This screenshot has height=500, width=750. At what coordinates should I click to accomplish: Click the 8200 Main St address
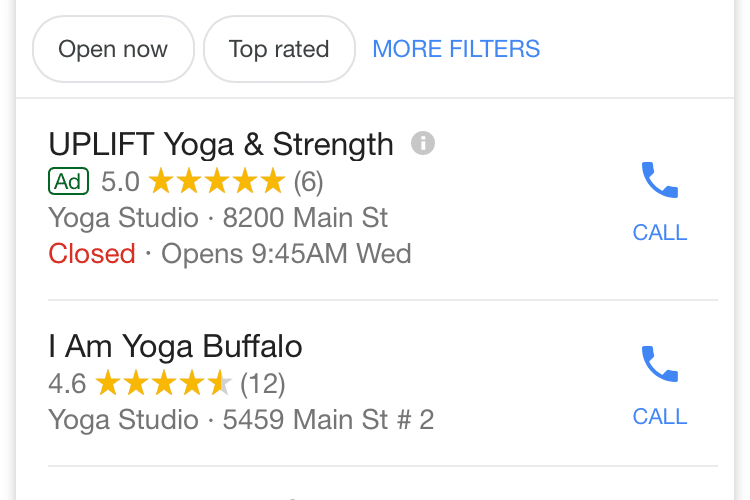point(305,218)
